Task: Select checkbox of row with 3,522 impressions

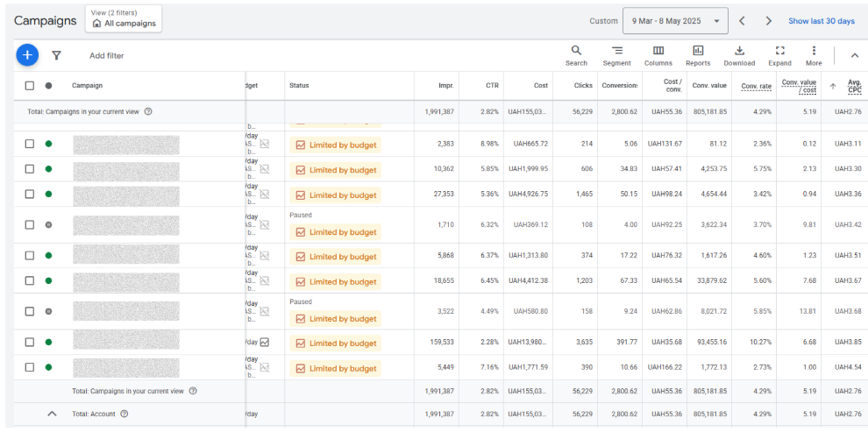Action: [29, 311]
